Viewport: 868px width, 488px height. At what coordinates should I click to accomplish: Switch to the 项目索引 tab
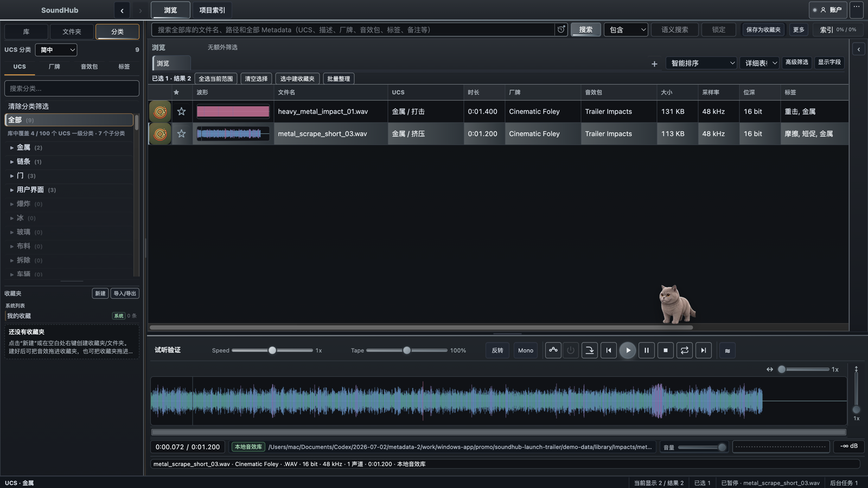[212, 10]
